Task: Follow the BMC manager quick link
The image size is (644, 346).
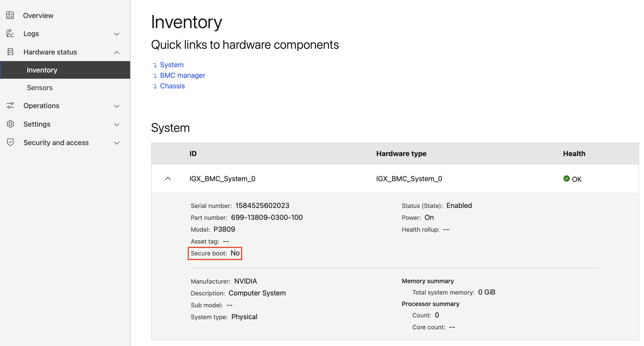Action: pyautogui.click(x=182, y=75)
